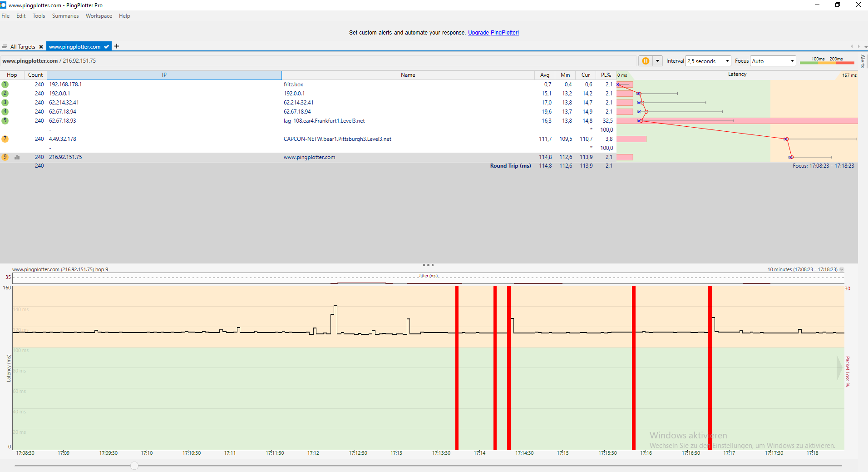Add a new target tab with plus icon
The image size is (868, 472).
pos(117,46)
